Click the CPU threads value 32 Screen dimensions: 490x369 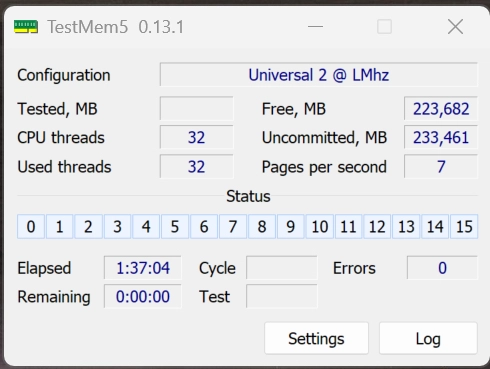[x=197, y=137]
